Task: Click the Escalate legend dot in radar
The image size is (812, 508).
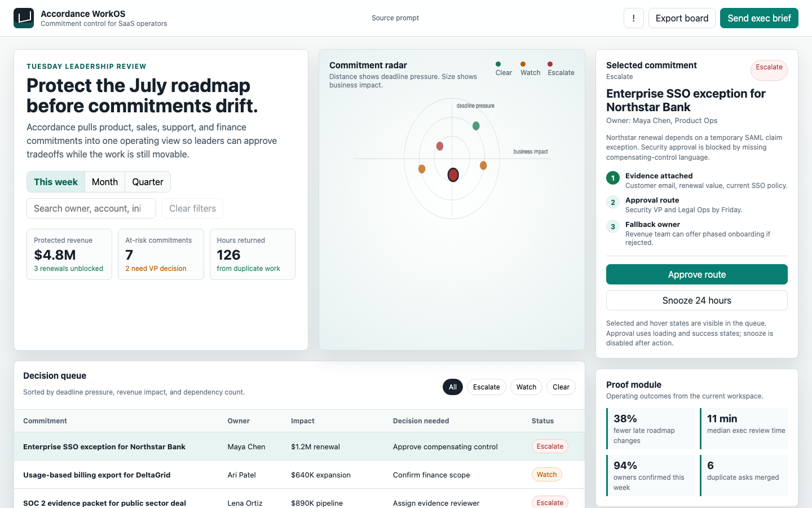Action: pyautogui.click(x=550, y=64)
